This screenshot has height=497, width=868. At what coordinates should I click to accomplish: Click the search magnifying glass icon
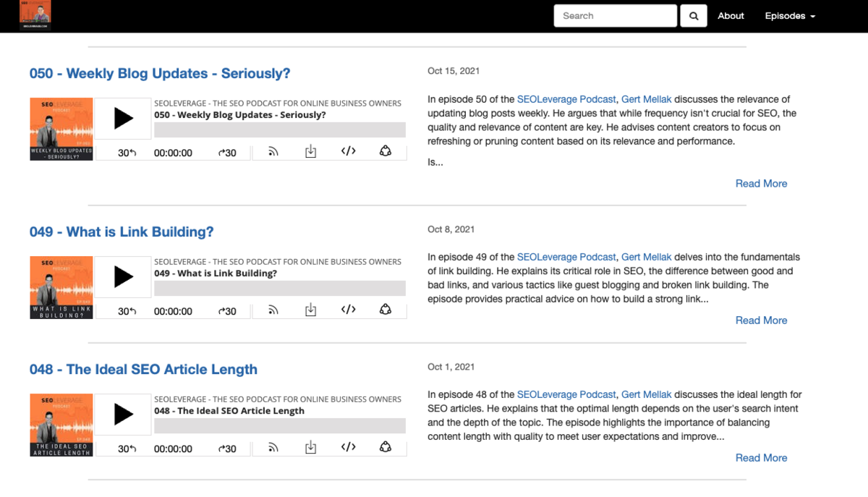693,15
